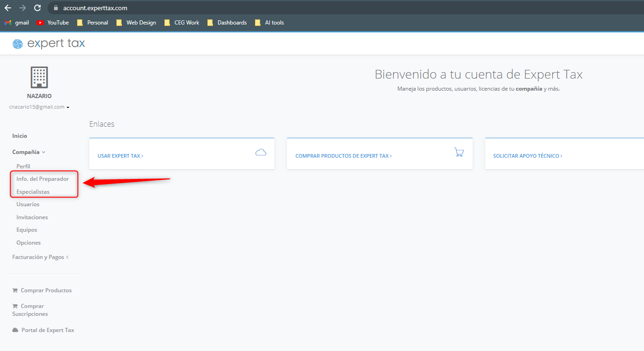Screen dimensions: 644x351
Task: Collapse the Compañía menu section
Action: [29, 152]
